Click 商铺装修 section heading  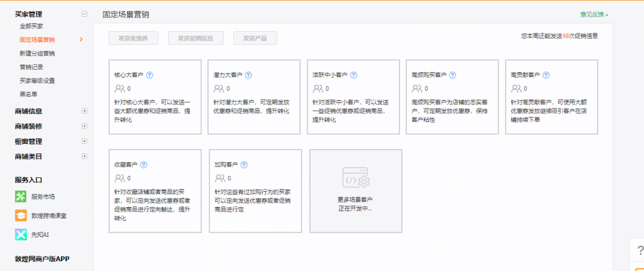click(x=29, y=126)
